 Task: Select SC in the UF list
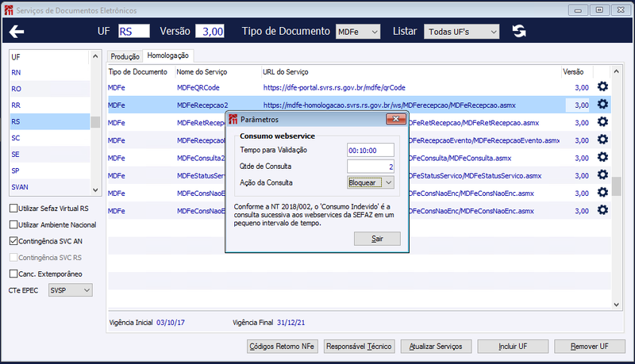pyautogui.click(x=50, y=138)
